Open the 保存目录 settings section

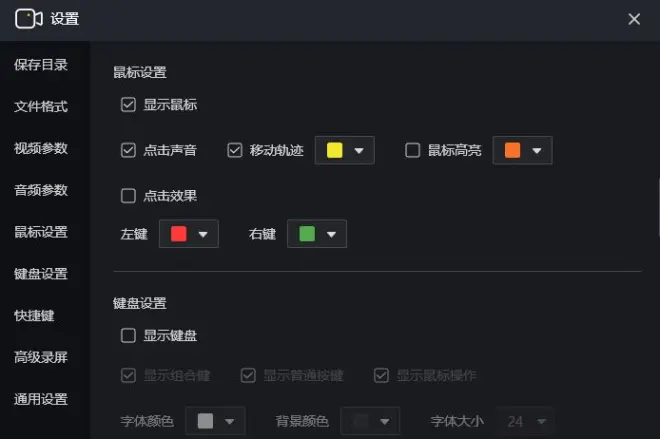pyautogui.click(x=41, y=65)
